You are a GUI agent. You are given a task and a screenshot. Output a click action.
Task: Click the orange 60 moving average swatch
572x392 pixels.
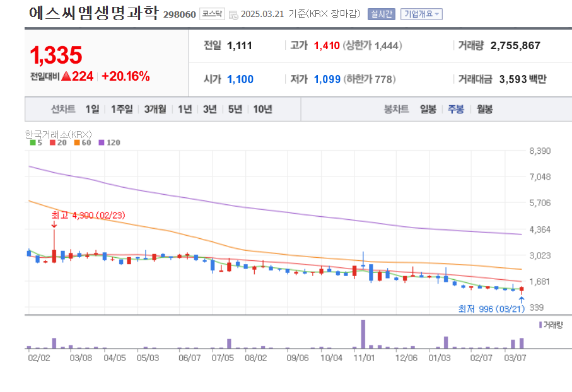(x=77, y=142)
